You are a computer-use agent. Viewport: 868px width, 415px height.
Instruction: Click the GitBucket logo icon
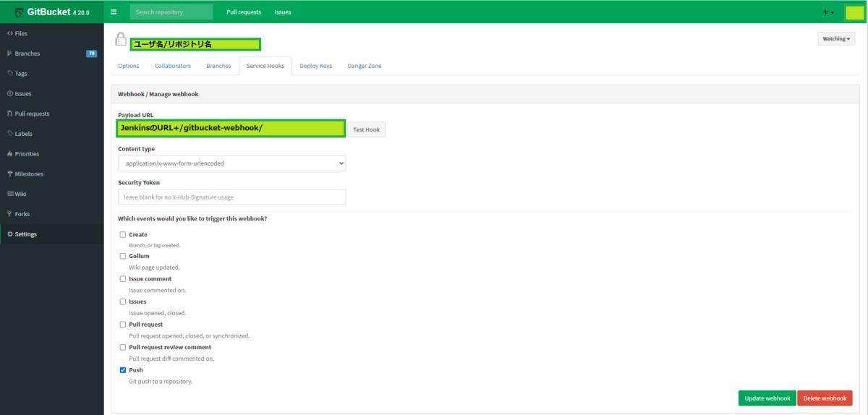point(19,12)
